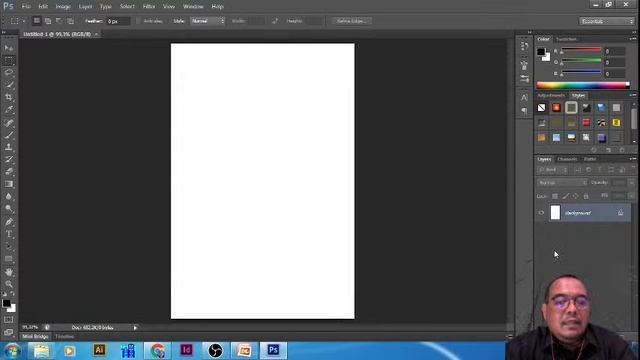Viewport: 640px width, 360px height.
Task: Select the Background layer thumbnail
Action: coord(555,213)
